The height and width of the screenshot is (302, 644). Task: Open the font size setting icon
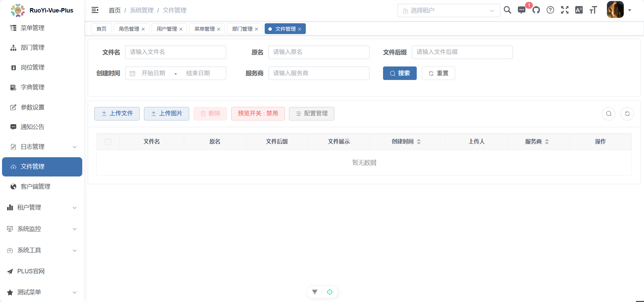593,10
